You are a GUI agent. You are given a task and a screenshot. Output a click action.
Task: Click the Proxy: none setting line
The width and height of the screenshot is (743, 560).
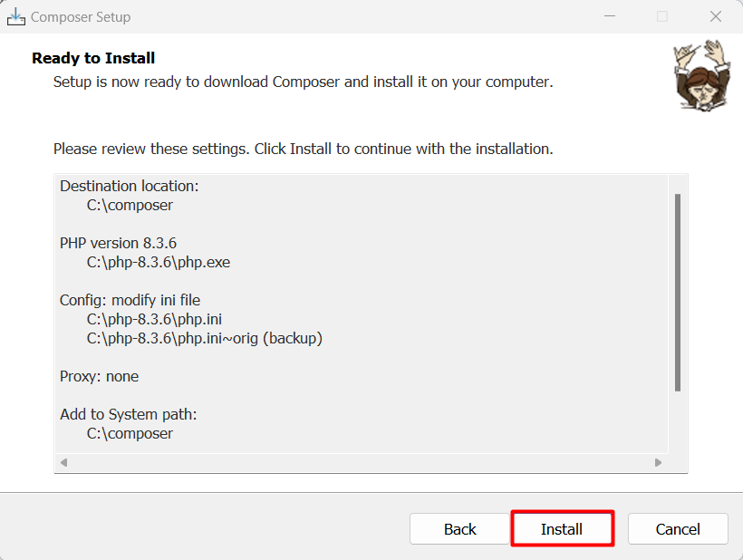99,376
